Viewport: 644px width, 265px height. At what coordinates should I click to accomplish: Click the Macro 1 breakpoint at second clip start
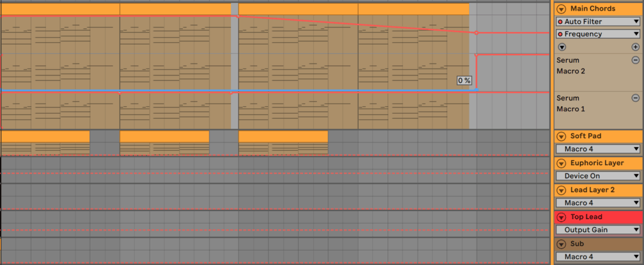pos(119,93)
